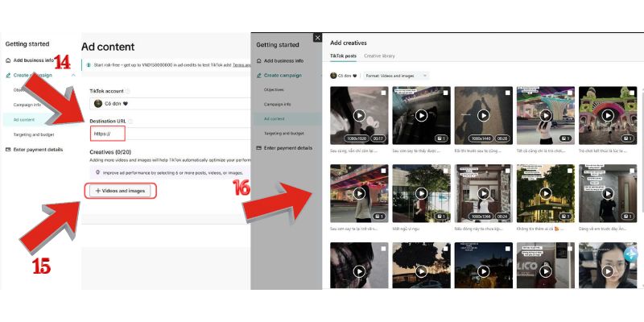This screenshot has width=644, height=322.
Task: Click the image count badge on 'Mất ngủ vì ngu'
Action: click(440, 217)
